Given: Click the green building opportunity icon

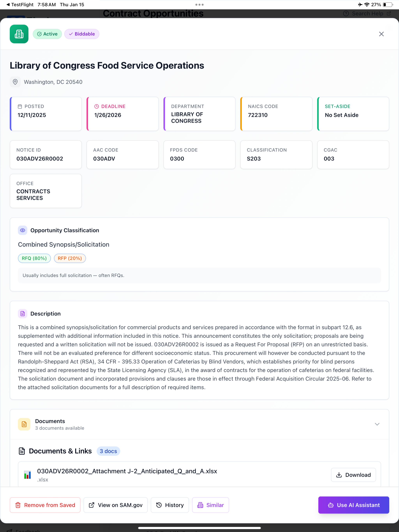Looking at the screenshot, I should (x=19, y=34).
